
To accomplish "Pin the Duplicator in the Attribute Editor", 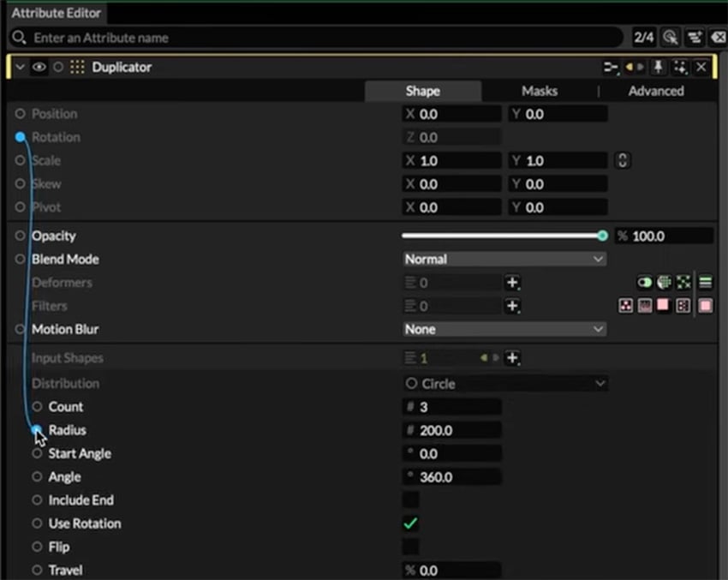I will tap(658, 67).
